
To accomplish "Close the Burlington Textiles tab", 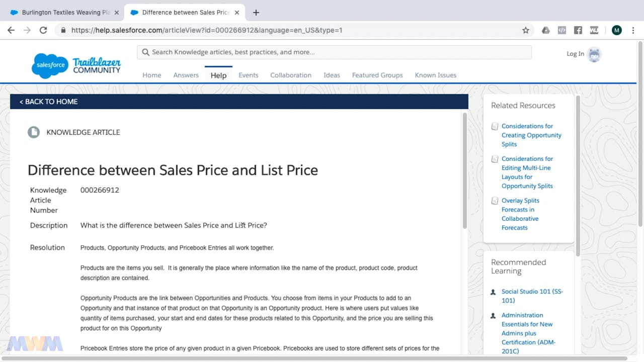I will (x=116, y=13).
